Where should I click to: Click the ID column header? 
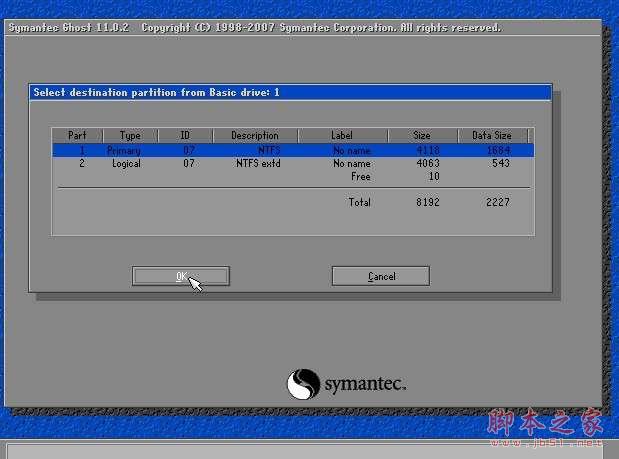[185, 135]
